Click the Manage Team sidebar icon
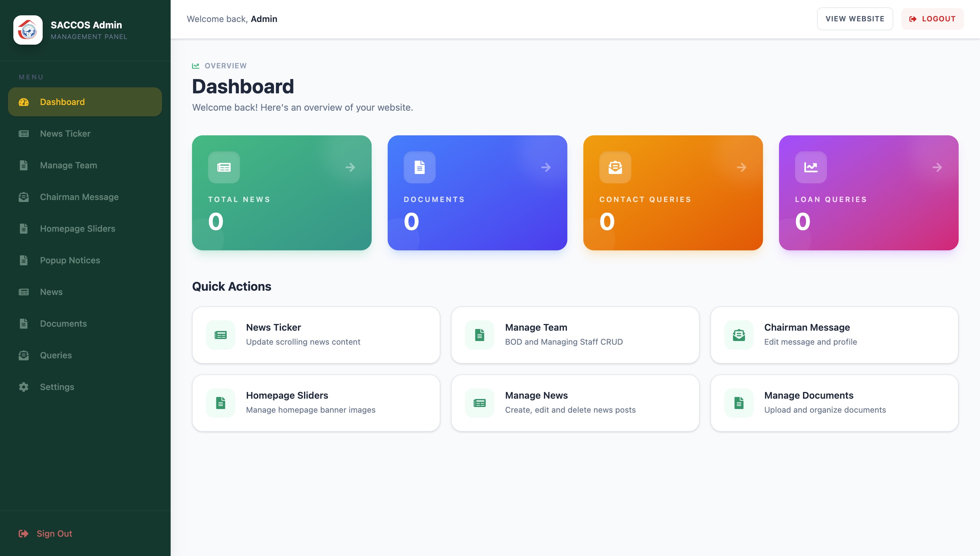980x556 pixels. 24,165
